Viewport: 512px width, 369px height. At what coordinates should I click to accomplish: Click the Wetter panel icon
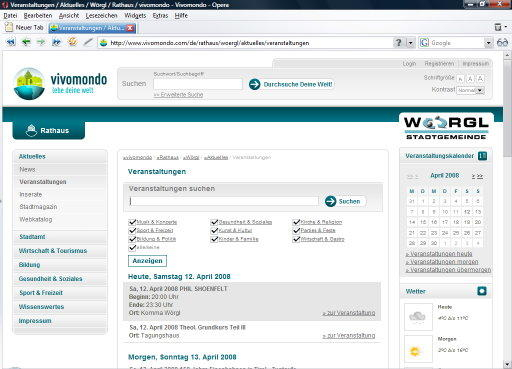(x=482, y=291)
